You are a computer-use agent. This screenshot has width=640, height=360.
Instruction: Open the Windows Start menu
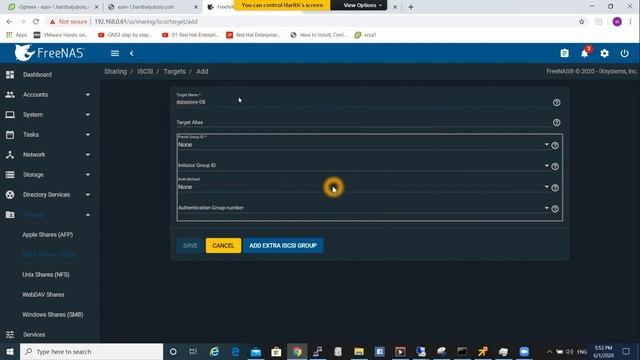coord(10,351)
